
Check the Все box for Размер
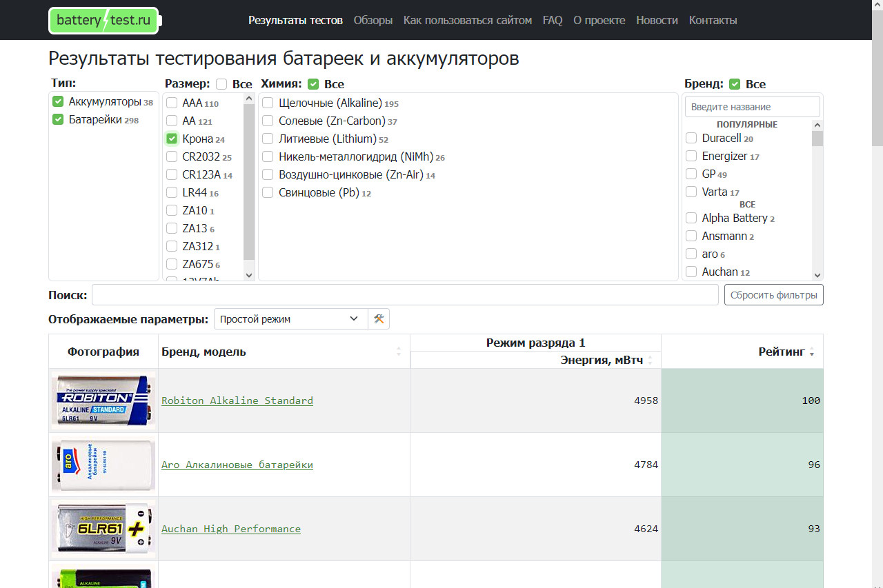click(221, 83)
